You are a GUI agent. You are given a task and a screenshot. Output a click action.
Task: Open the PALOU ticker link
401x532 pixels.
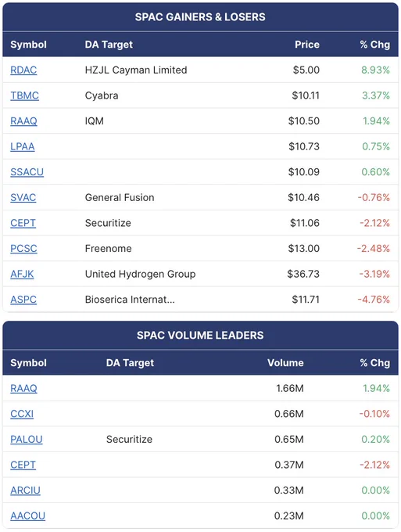27,439
